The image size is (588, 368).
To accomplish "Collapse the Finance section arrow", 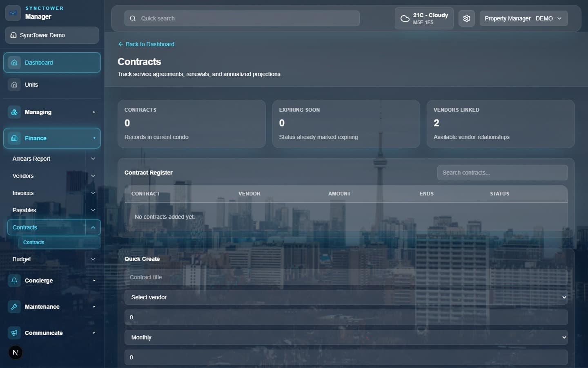I will coord(94,138).
